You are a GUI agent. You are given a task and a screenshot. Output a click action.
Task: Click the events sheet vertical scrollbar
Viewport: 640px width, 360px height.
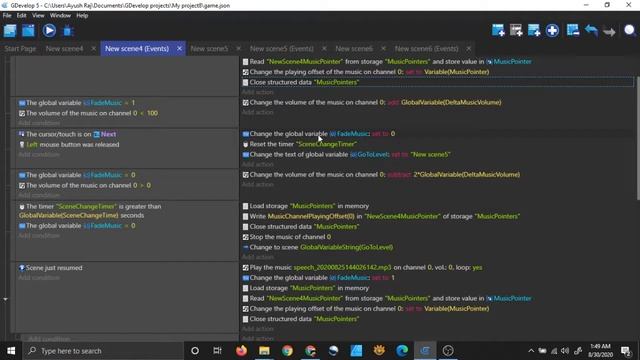click(x=637, y=139)
